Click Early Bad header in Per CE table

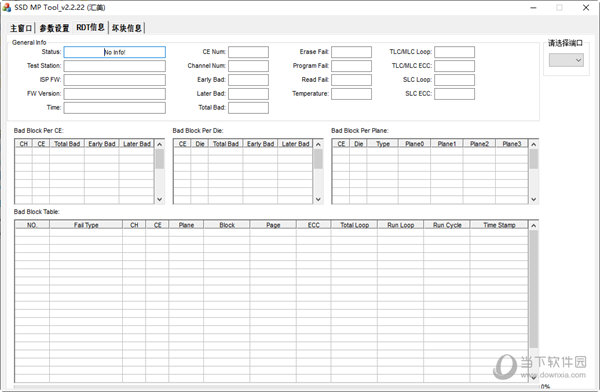tap(102, 144)
